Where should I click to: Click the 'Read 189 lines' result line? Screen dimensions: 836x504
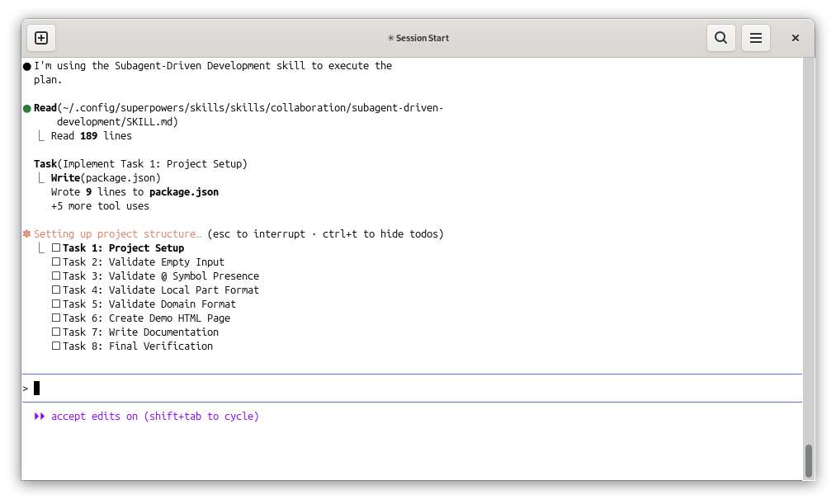point(91,136)
